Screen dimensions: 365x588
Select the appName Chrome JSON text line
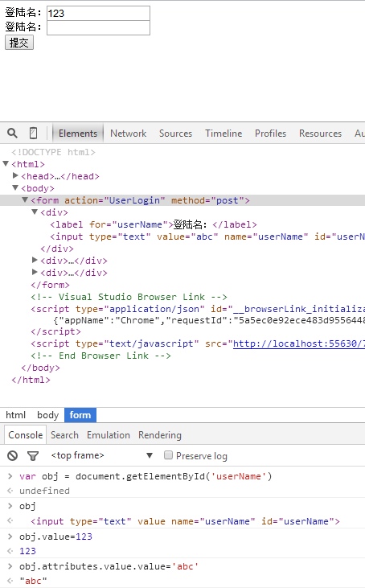(x=209, y=320)
